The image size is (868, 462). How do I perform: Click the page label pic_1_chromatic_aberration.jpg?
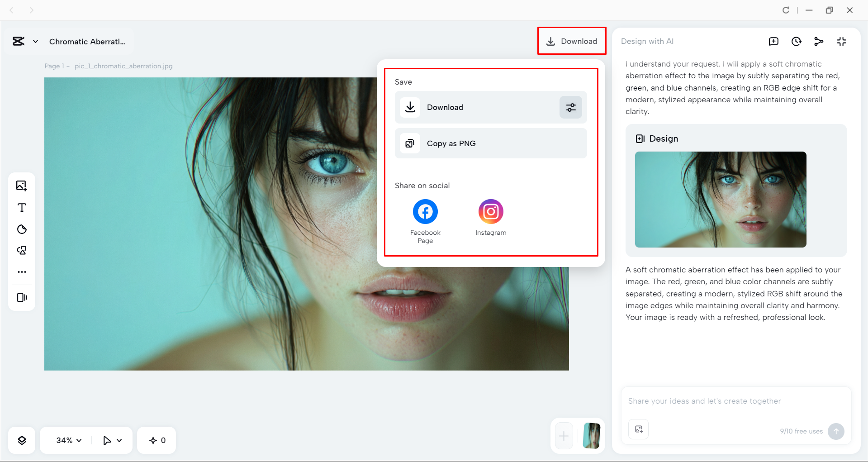tap(123, 66)
